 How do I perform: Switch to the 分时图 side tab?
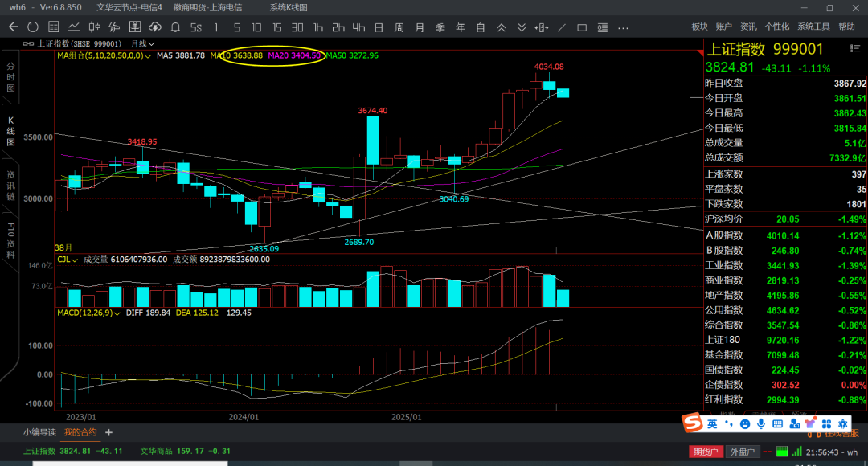[10, 77]
